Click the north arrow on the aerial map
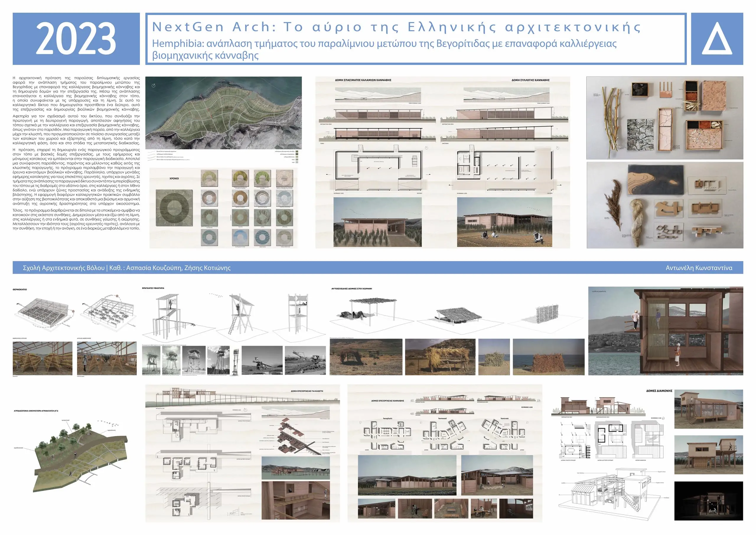Screen dimensions: 756x535 154,86
